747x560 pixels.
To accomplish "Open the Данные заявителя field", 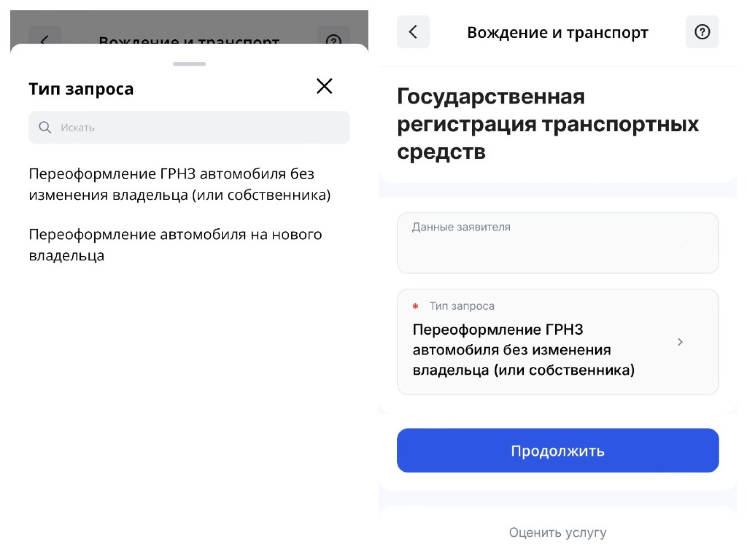I will pos(557,243).
